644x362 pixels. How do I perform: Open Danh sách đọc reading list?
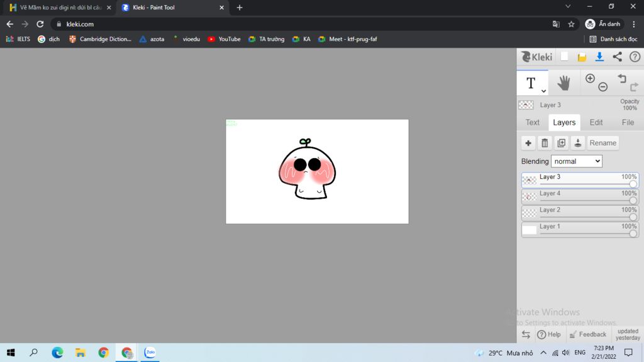pyautogui.click(x=613, y=39)
